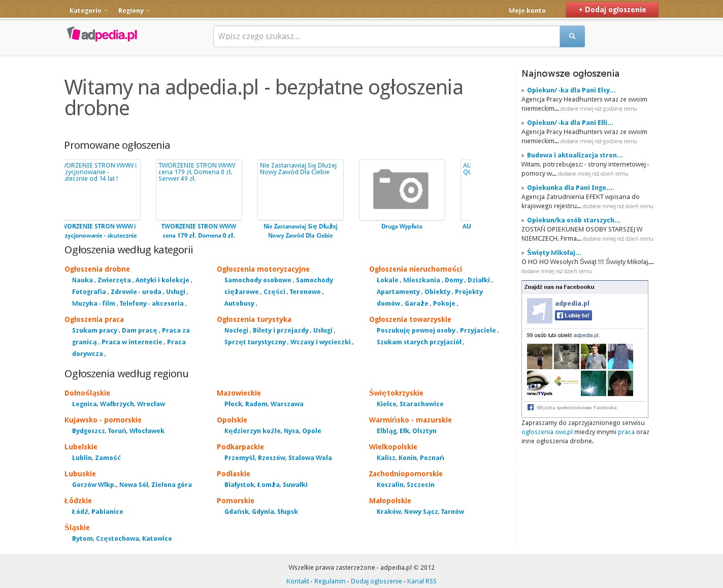Click the Kanał RSS footer link

pos(421,581)
